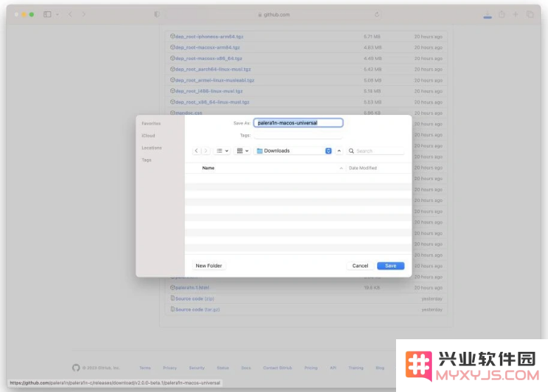Open Docs footer link
The image size is (548, 392).
[246, 368]
